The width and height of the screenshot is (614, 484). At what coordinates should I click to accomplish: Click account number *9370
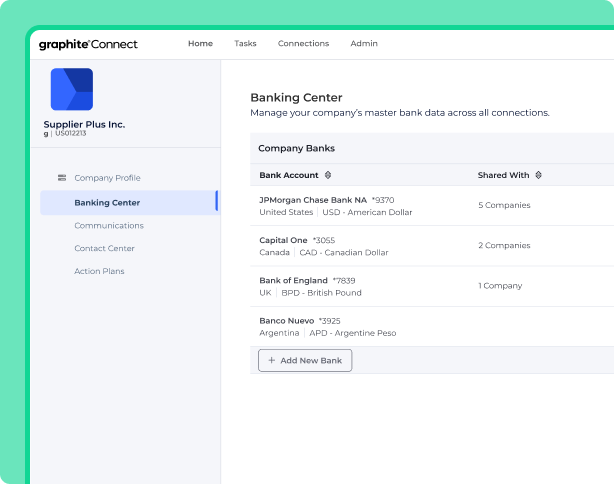(383, 200)
